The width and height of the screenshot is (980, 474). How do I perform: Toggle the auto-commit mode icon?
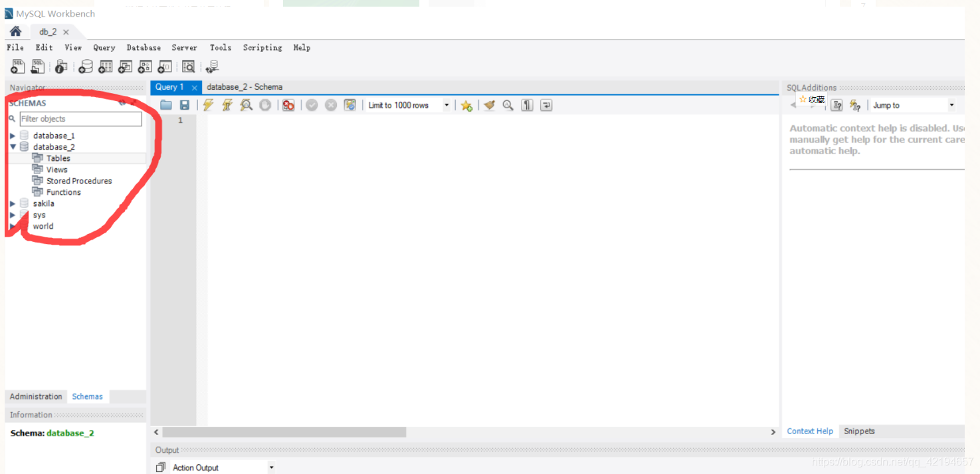click(x=350, y=105)
